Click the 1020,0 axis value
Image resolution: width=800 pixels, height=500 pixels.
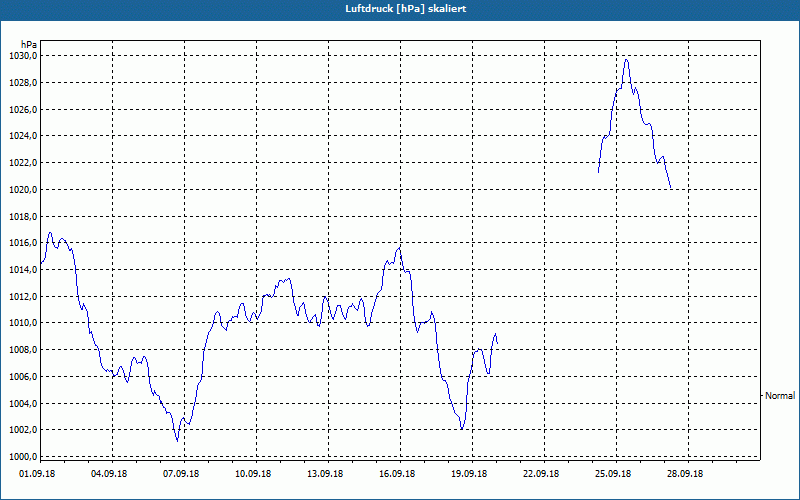23,190
